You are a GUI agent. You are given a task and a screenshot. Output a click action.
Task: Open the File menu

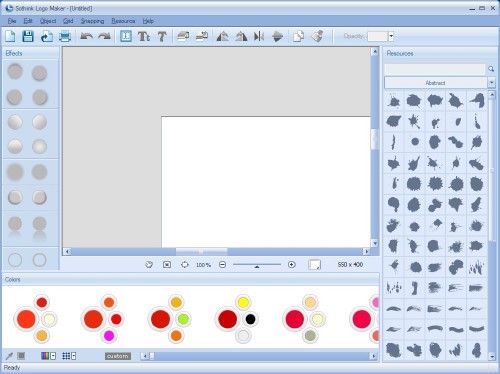pyautogui.click(x=12, y=21)
